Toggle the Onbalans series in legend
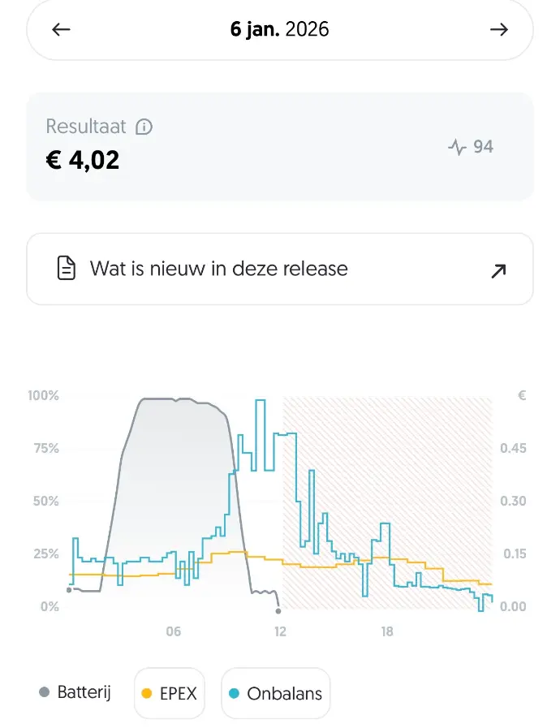The image size is (560, 728). pos(275,693)
